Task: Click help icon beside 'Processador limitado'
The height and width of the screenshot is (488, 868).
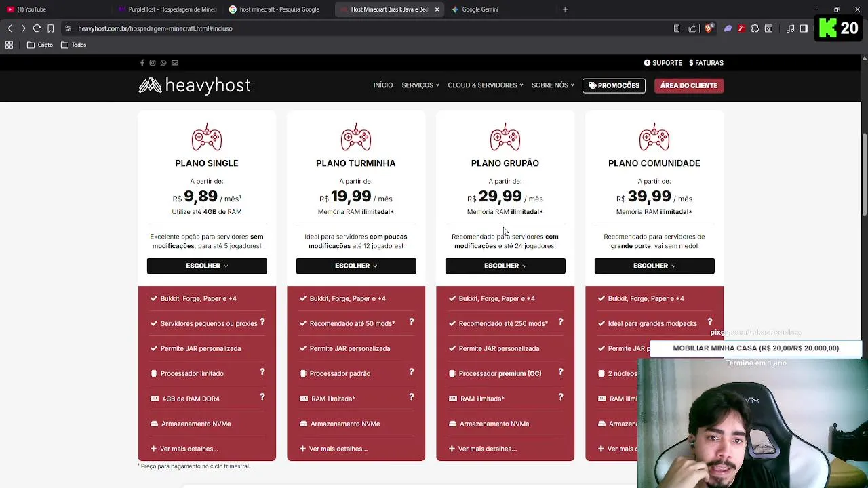Action: [262, 372]
